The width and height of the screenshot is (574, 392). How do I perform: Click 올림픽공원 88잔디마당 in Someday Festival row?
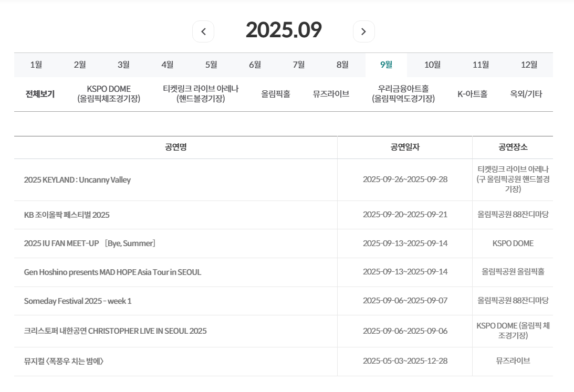coord(513,301)
